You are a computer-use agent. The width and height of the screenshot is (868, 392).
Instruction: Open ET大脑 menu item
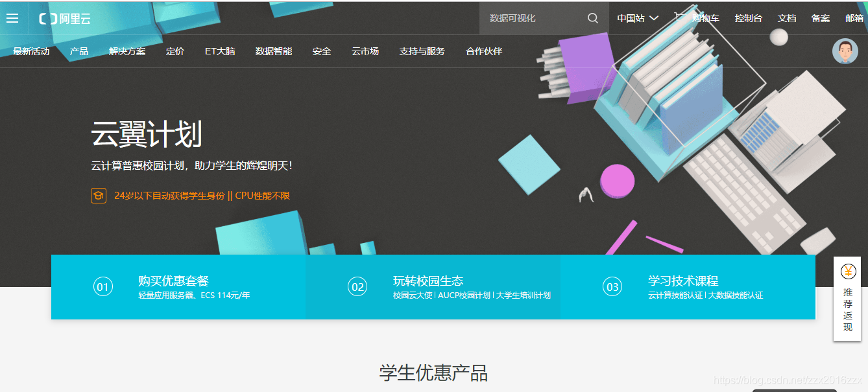pyautogui.click(x=220, y=51)
